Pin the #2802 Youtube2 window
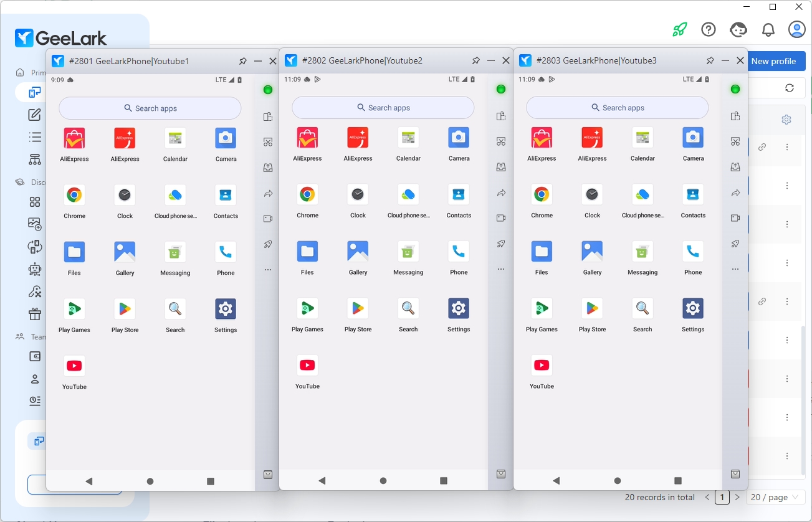 tap(476, 60)
